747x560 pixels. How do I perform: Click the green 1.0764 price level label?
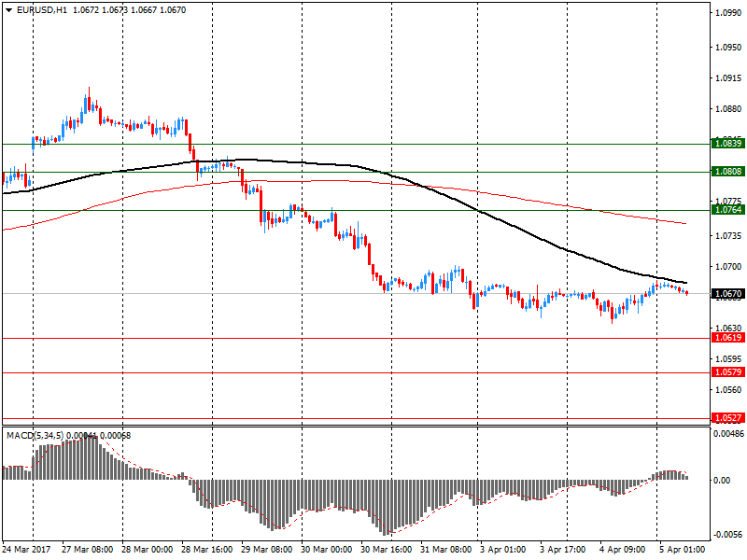click(726, 210)
